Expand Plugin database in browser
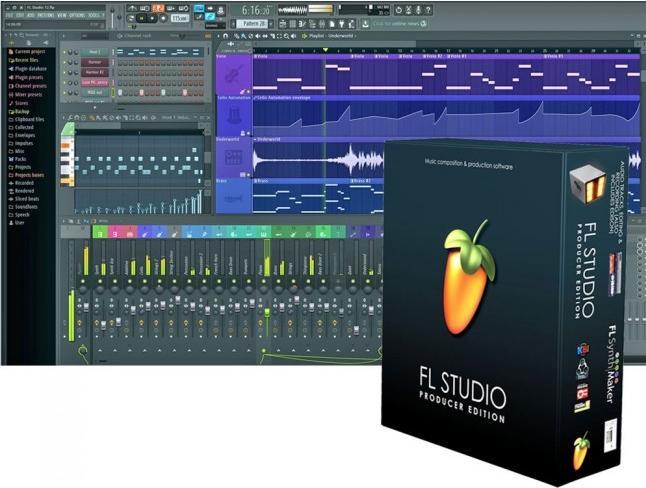The height and width of the screenshot is (488, 646). [28, 69]
